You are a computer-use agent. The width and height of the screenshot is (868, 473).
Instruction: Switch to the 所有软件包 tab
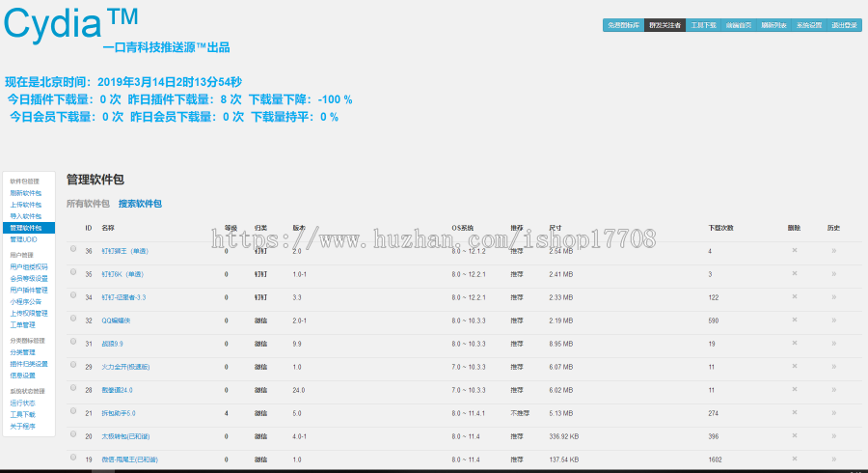click(x=88, y=204)
